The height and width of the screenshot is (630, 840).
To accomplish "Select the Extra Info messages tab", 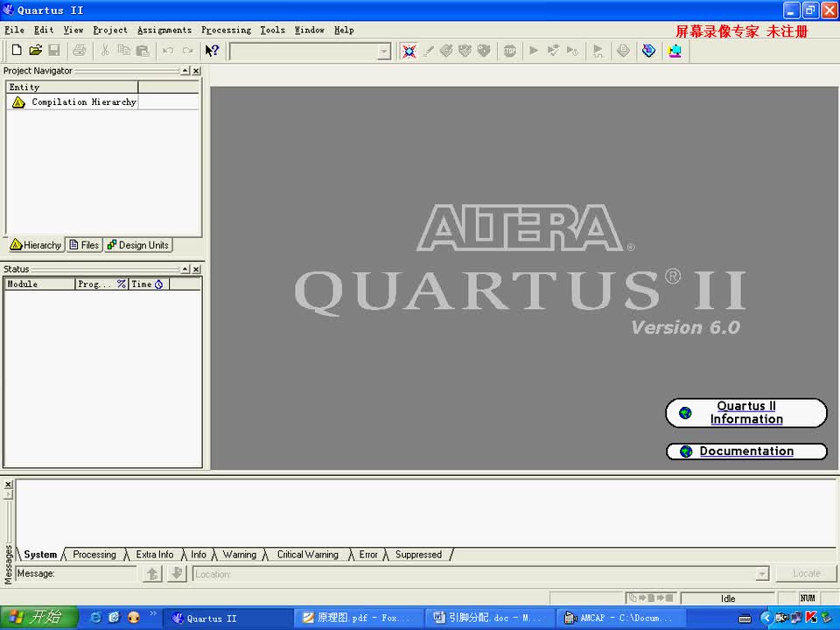I will coord(154,555).
